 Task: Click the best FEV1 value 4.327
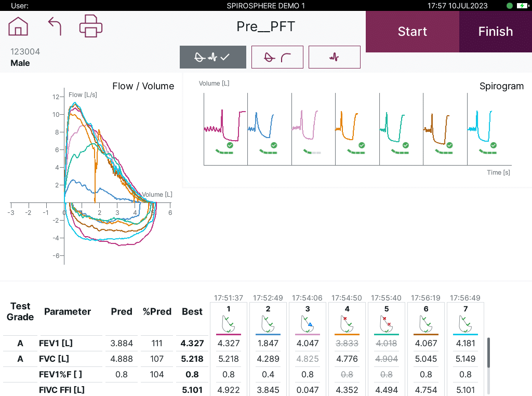[192, 343]
